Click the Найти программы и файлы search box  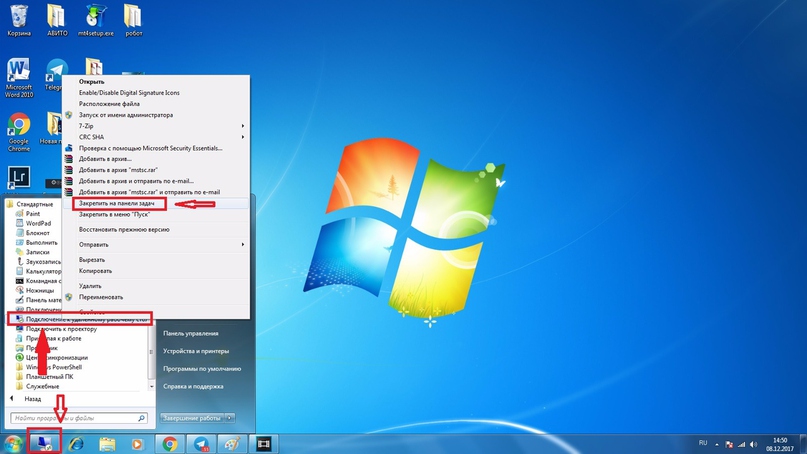[79, 418]
